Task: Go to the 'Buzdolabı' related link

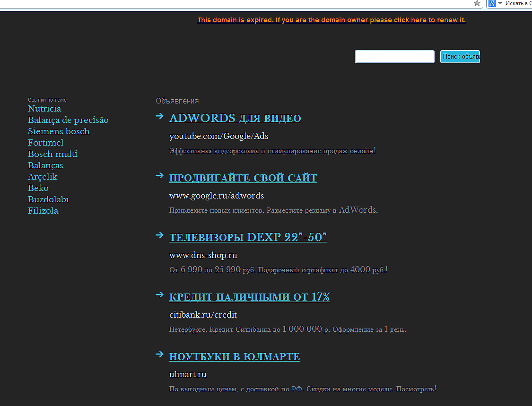Action: click(48, 199)
